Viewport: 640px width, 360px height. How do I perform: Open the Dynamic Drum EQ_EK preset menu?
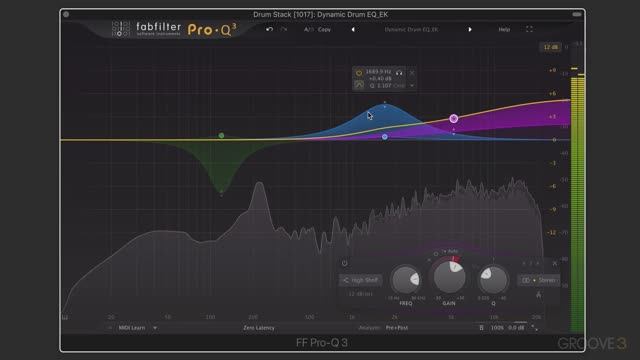pos(411,29)
